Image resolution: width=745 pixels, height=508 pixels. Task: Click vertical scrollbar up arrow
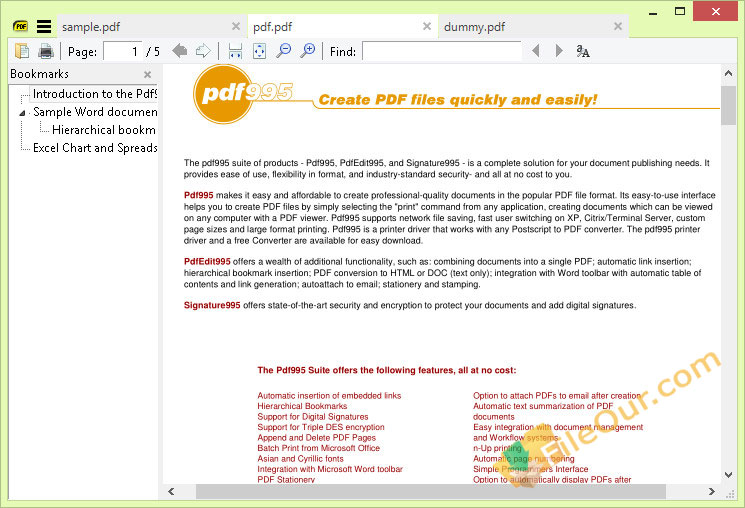[728, 73]
